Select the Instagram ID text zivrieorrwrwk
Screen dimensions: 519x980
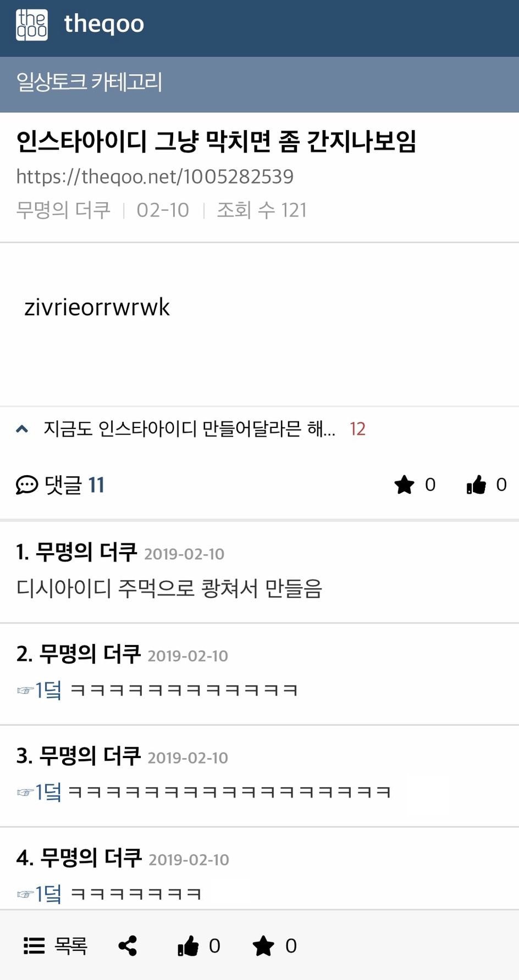97,307
